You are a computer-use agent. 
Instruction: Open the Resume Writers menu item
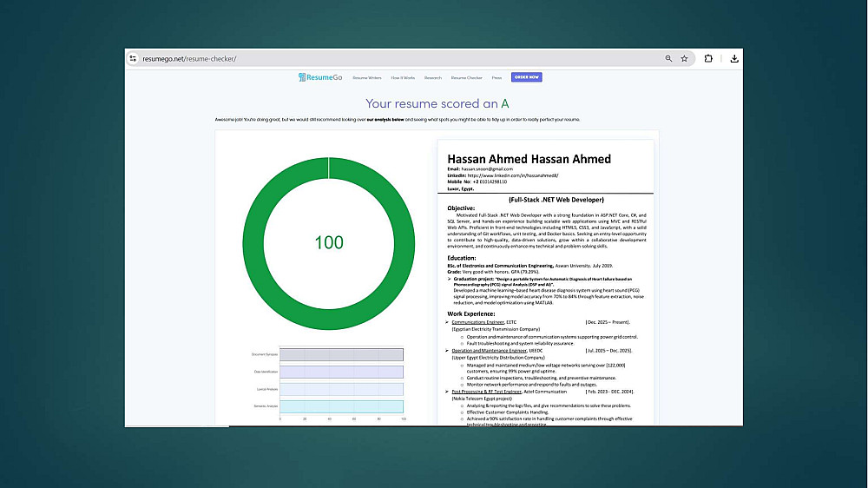point(366,77)
